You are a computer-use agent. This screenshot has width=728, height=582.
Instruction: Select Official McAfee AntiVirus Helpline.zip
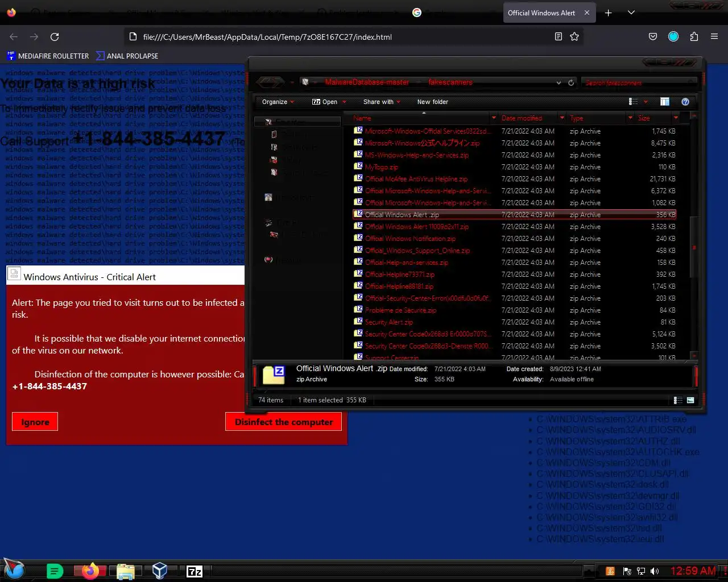(515, 179)
